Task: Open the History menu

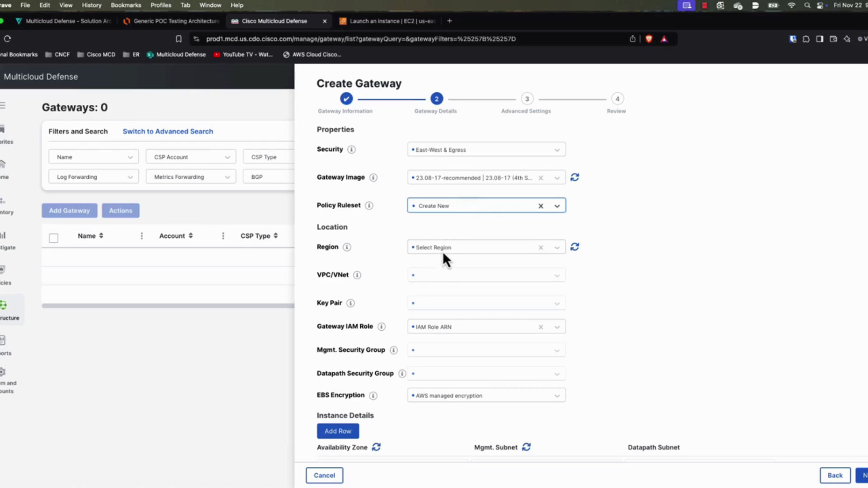Action: point(91,5)
